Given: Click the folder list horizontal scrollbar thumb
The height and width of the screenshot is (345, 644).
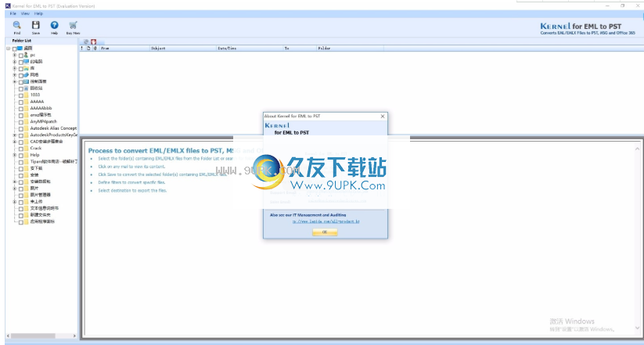Looking at the screenshot, I should (33, 336).
